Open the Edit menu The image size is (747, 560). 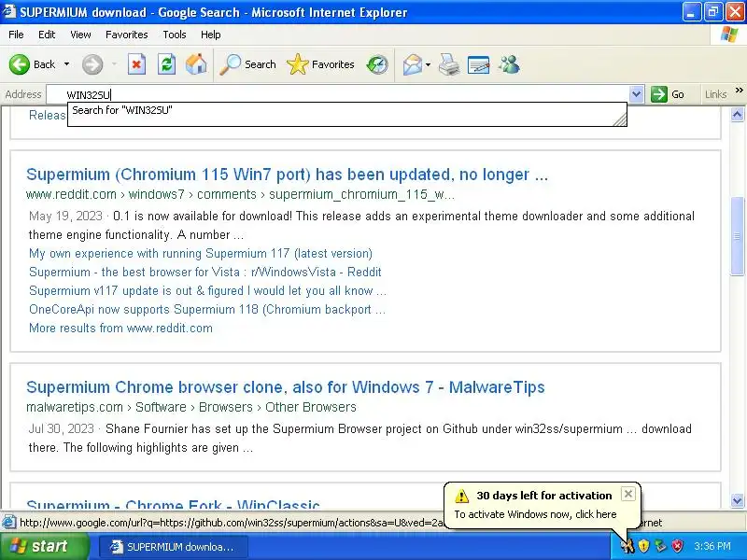point(47,35)
